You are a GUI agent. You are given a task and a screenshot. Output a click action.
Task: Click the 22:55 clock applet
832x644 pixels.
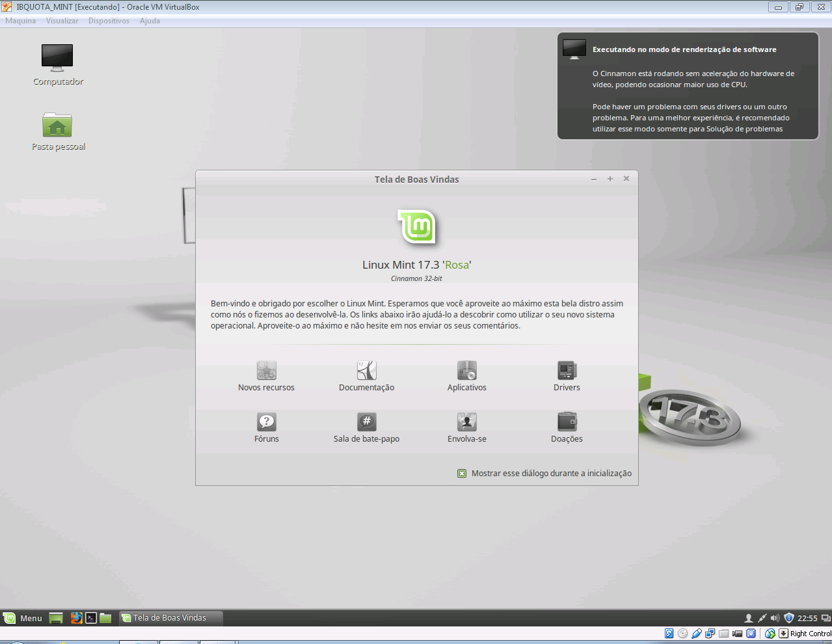tap(807, 618)
